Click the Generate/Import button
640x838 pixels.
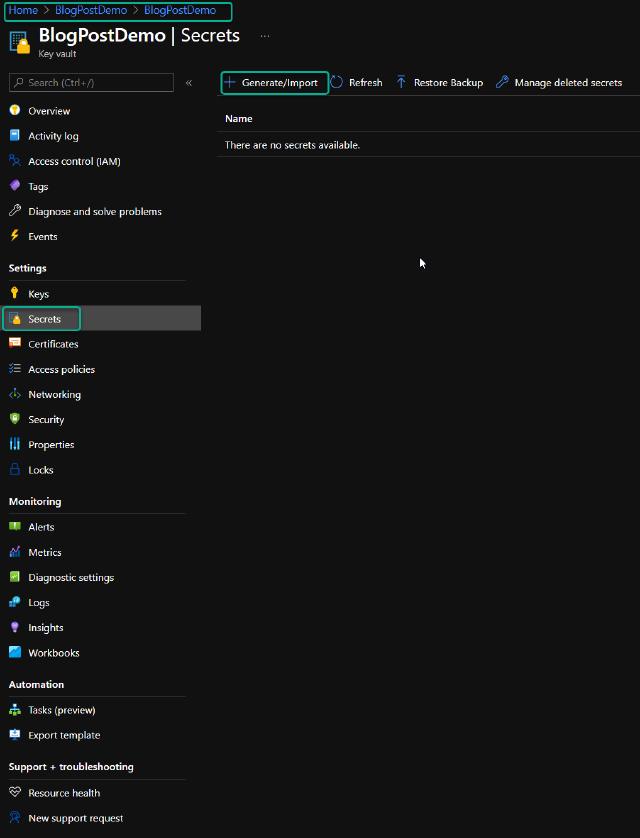pyautogui.click(x=274, y=83)
